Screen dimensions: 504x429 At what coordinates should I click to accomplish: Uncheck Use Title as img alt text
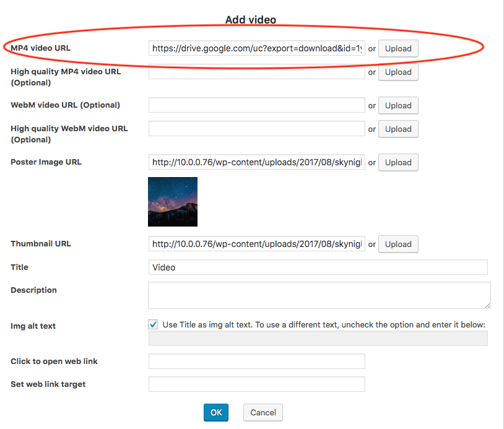coord(153,324)
